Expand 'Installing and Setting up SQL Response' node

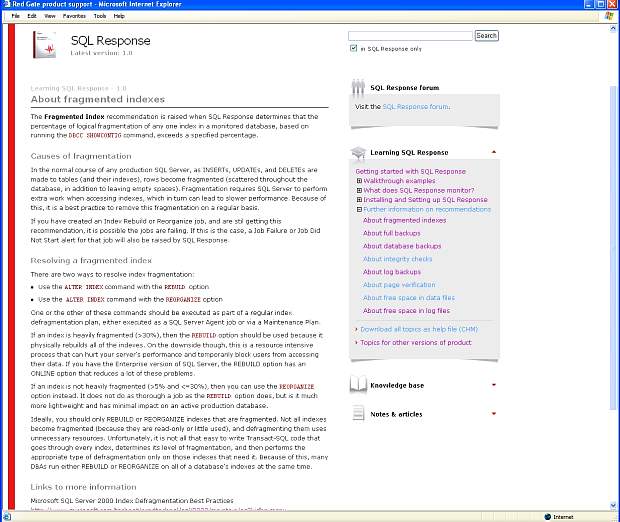(359, 200)
